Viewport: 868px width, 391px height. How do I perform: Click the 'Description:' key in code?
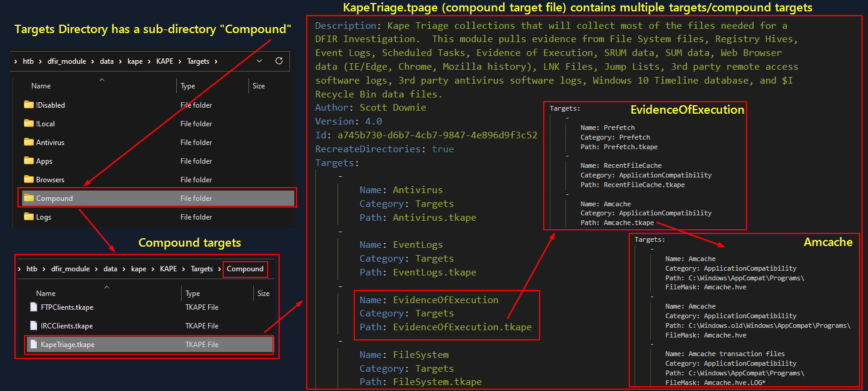pos(348,26)
